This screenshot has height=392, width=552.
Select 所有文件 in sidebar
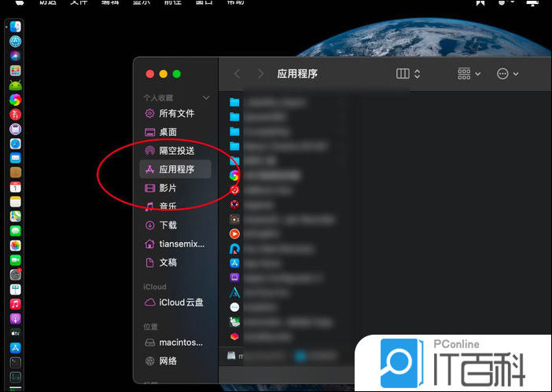point(175,113)
